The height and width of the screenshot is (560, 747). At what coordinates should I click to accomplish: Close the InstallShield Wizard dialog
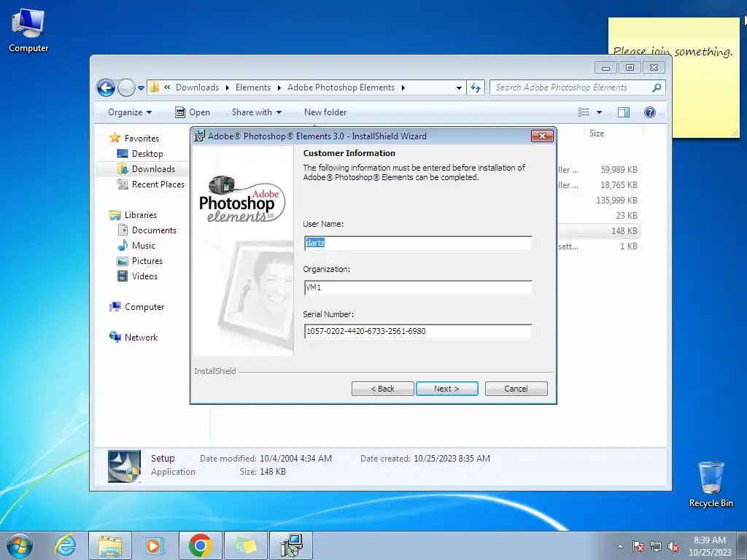click(542, 136)
